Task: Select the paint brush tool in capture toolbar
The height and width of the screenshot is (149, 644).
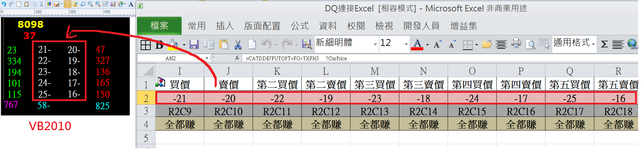Action: (x=57, y=4)
